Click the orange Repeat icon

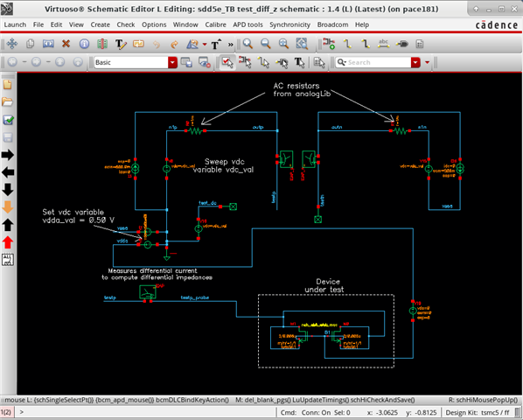click(x=138, y=44)
